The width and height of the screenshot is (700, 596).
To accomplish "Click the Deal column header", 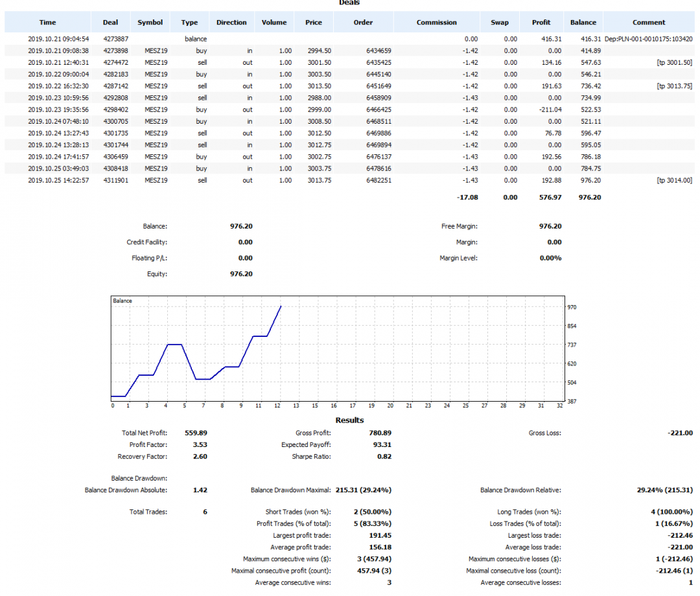I will click(x=111, y=22).
